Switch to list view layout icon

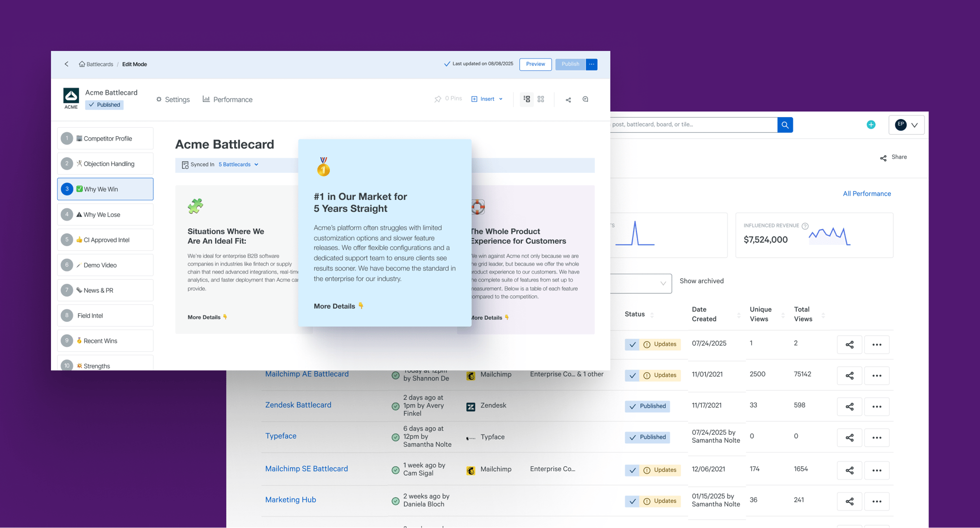[527, 99]
